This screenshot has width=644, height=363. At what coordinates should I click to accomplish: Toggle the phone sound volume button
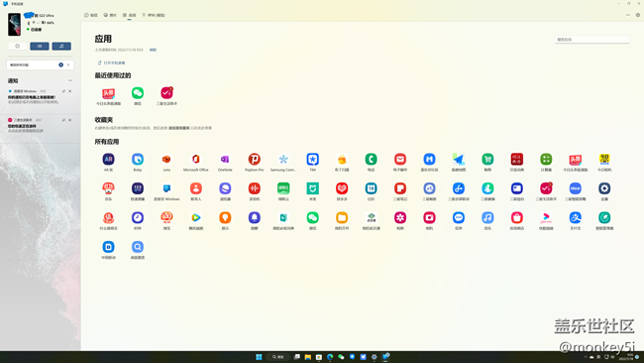coord(40,46)
